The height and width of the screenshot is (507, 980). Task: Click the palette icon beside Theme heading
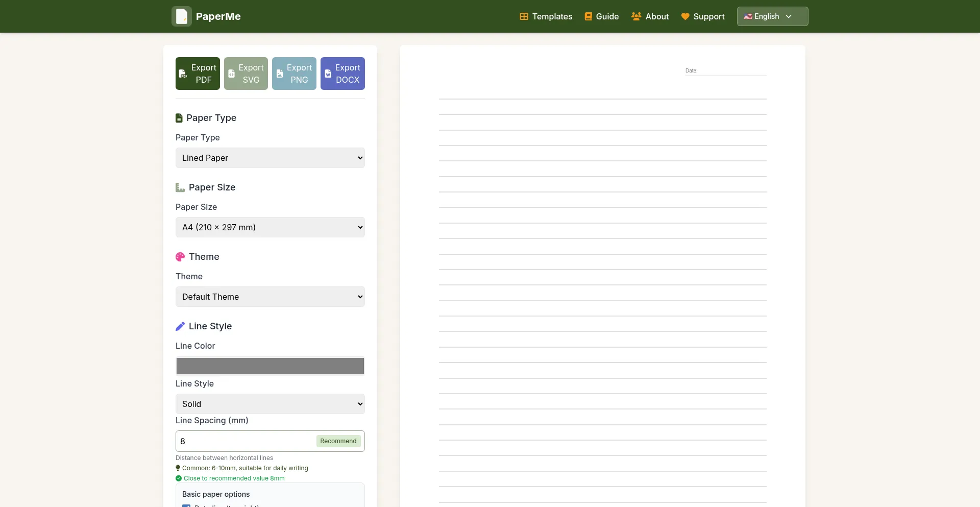(x=180, y=257)
